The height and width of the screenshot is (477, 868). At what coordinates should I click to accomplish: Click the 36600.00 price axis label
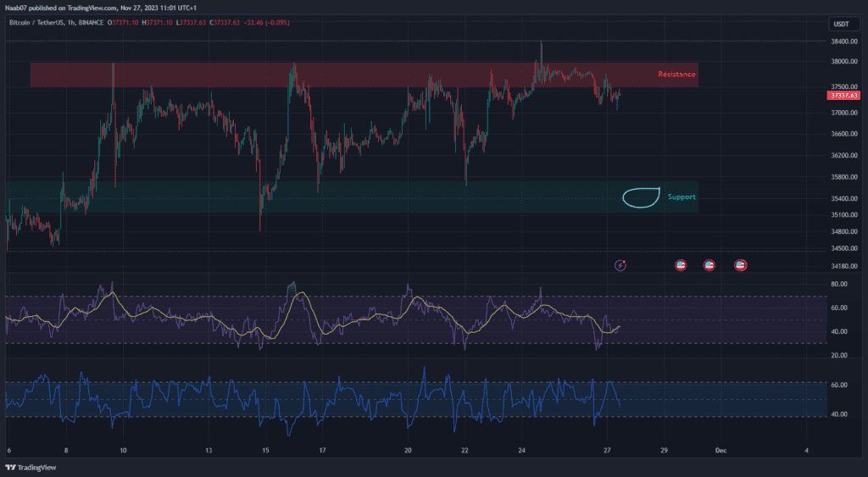click(844, 134)
